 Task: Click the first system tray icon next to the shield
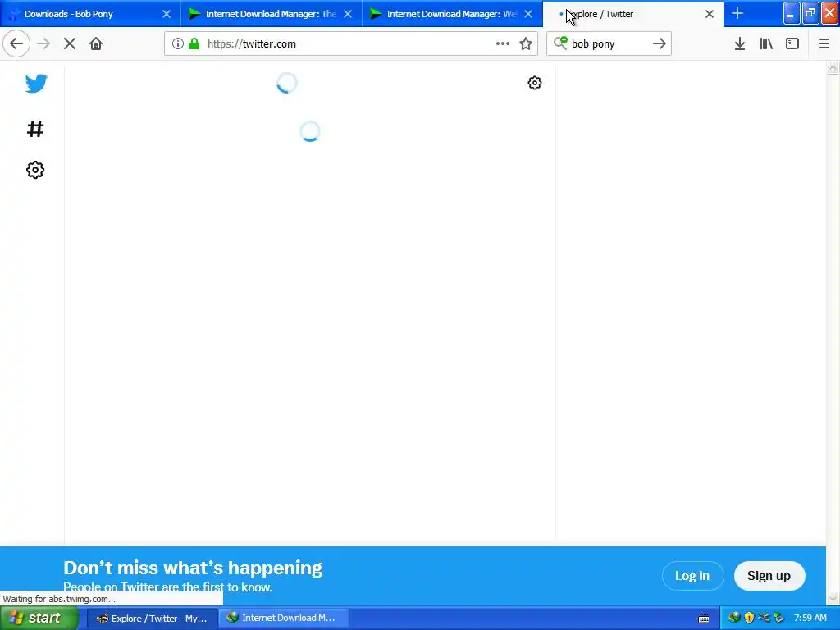[x=734, y=619]
